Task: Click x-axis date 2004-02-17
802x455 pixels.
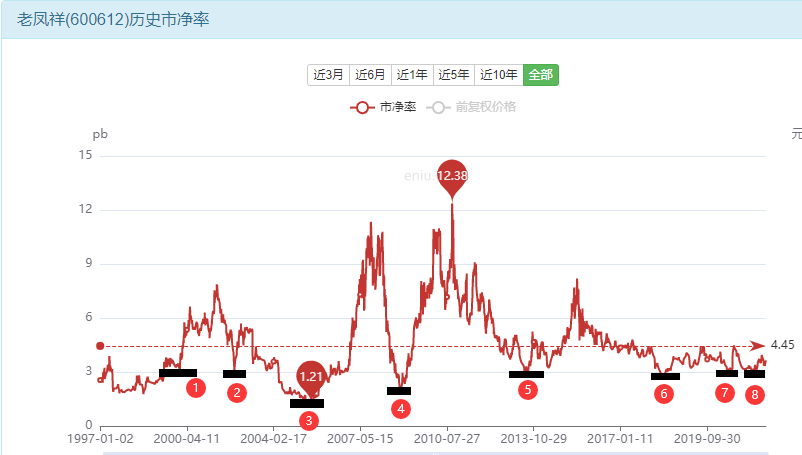Action: point(274,439)
